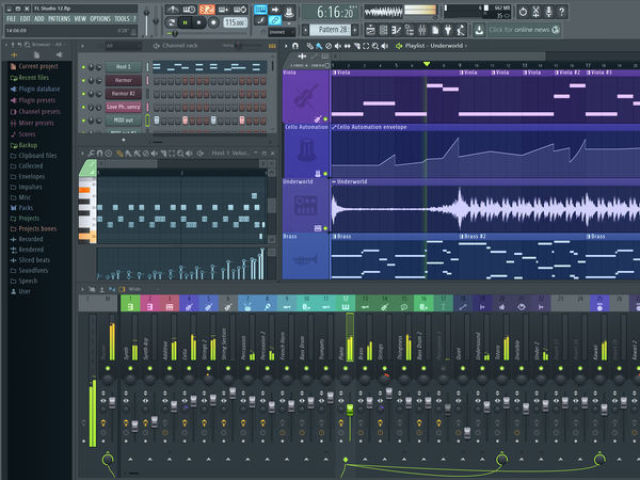The image size is (640, 480).
Task: Click the Play button in transport
Action: tap(185, 23)
